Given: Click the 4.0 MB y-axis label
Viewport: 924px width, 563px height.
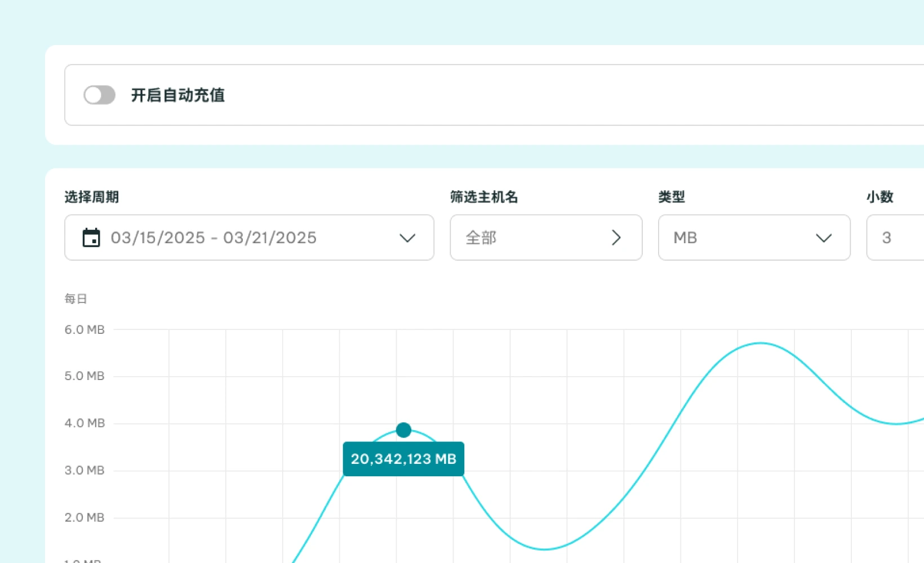Looking at the screenshot, I should coord(85,423).
